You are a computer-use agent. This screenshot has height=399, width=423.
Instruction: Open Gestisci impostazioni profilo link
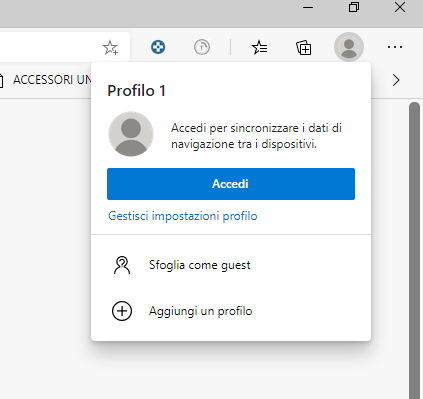[x=183, y=216]
